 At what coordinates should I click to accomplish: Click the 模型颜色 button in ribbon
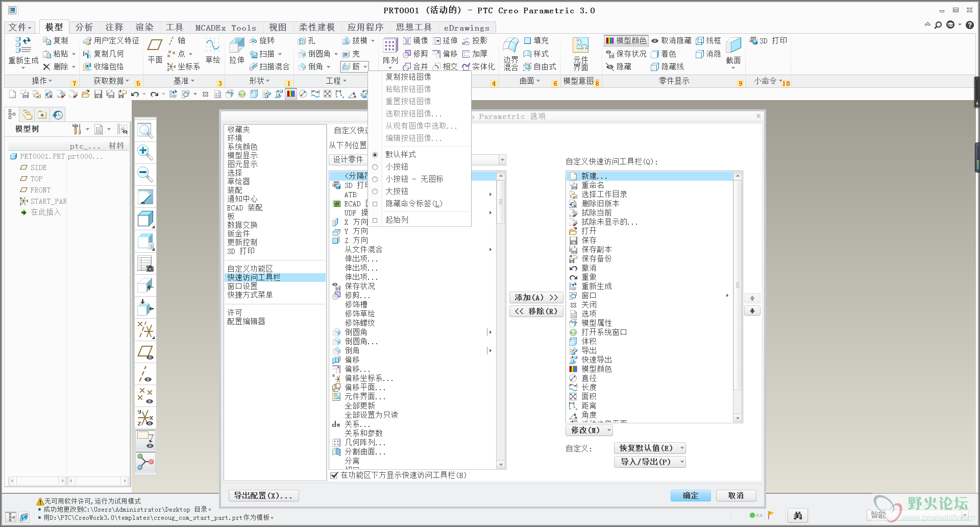[626, 40]
